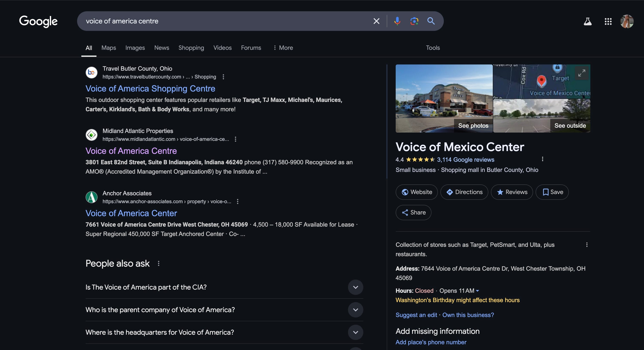644x350 pixels.
Task: Search by image with the Google Lens icon
Action: click(x=414, y=21)
